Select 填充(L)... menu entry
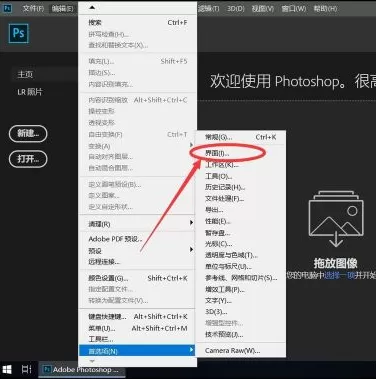Image resolution: width=376 pixels, height=379 pixels. [137, 61]
